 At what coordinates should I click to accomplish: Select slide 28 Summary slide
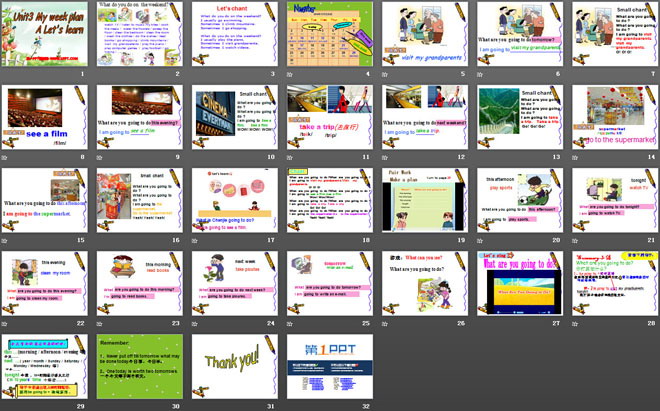click(x=615, y=283)
